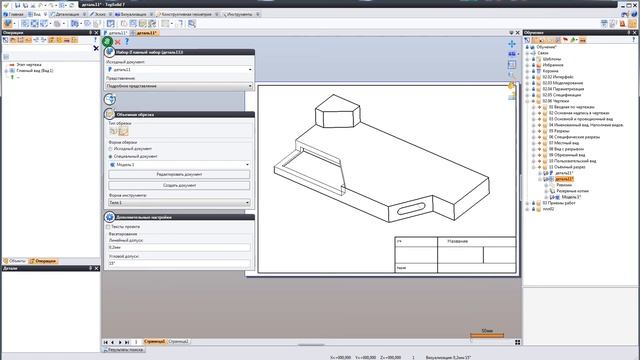Image resolution: width=640 pixels, height=360 pixels.
Task: Open the Детализация ribbon tab
Action: click(x=65, y=14)
